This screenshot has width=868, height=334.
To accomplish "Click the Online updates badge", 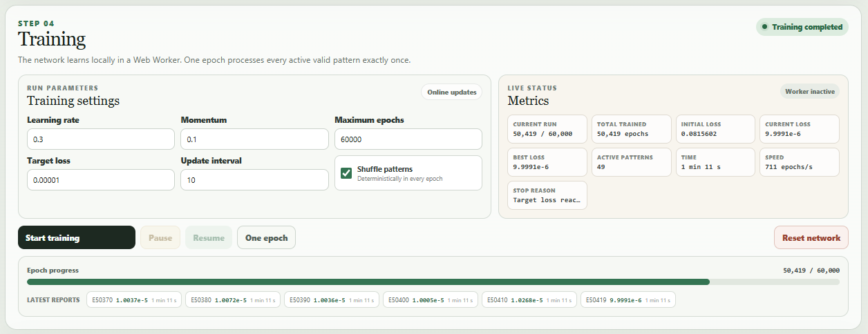I will [x=452, y=92].
